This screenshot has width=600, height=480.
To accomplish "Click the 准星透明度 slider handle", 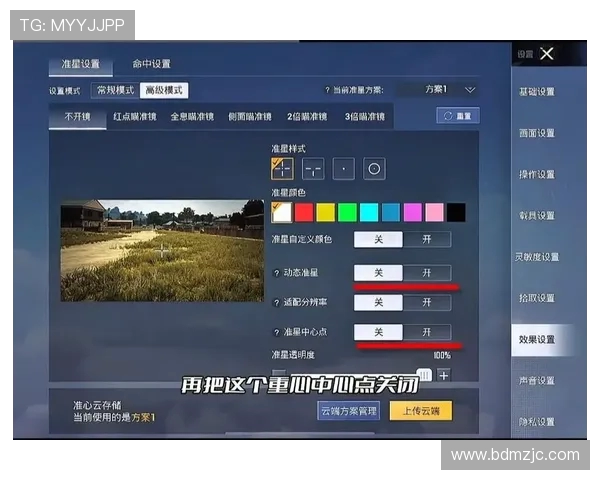I will 424,375.
